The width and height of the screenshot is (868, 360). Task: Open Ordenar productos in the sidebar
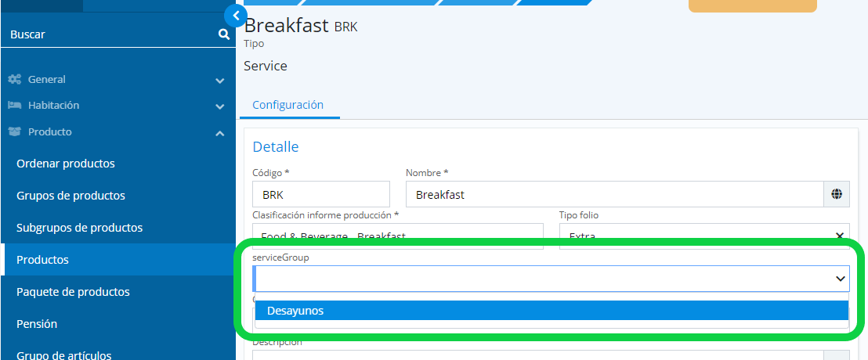coord(66,164)
